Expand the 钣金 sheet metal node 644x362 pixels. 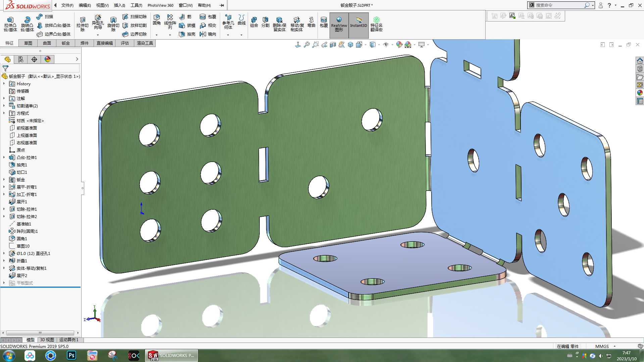click(x=4, y=179)
